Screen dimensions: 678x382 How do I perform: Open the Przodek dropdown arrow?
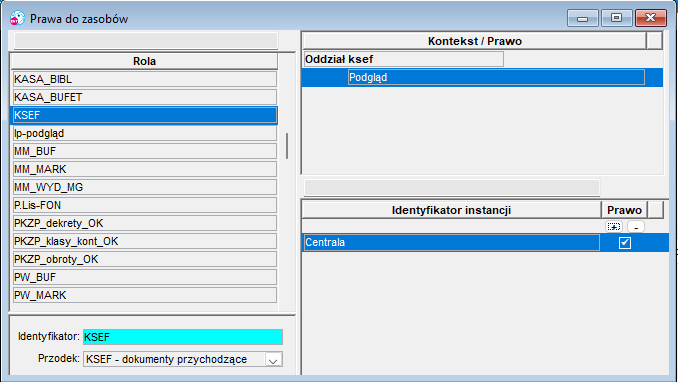(x=273, y=359)
